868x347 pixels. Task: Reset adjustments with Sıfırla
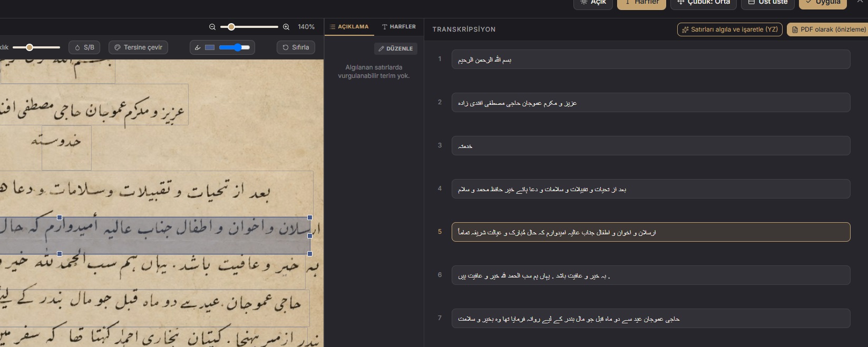(296, 47)
